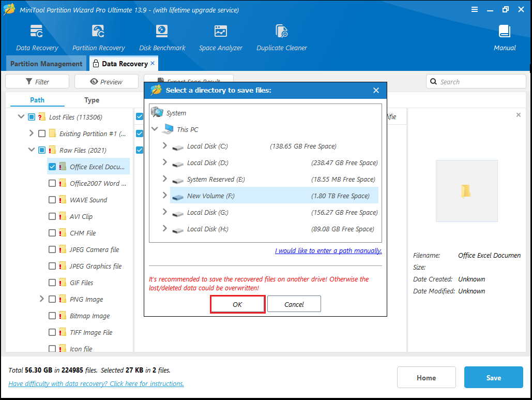The width and height of the screenshot is (532, 400).
Task: Expand the Existing Partition #1 node
Action: point(31,133)
